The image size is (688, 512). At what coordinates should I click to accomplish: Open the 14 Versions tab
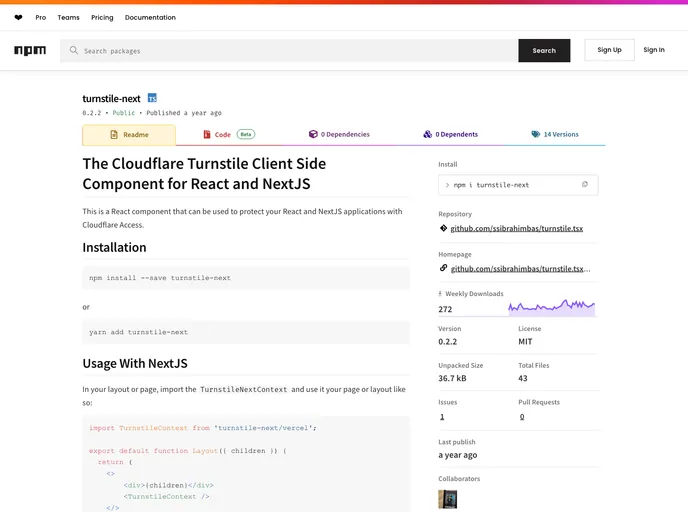(555, 134)
